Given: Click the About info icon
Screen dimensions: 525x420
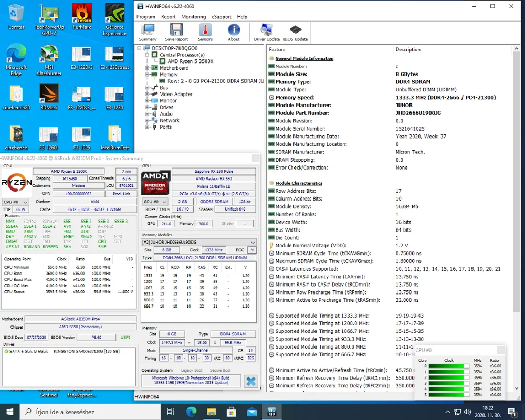Looking at the screenshot, I should [x=234, y=32].
